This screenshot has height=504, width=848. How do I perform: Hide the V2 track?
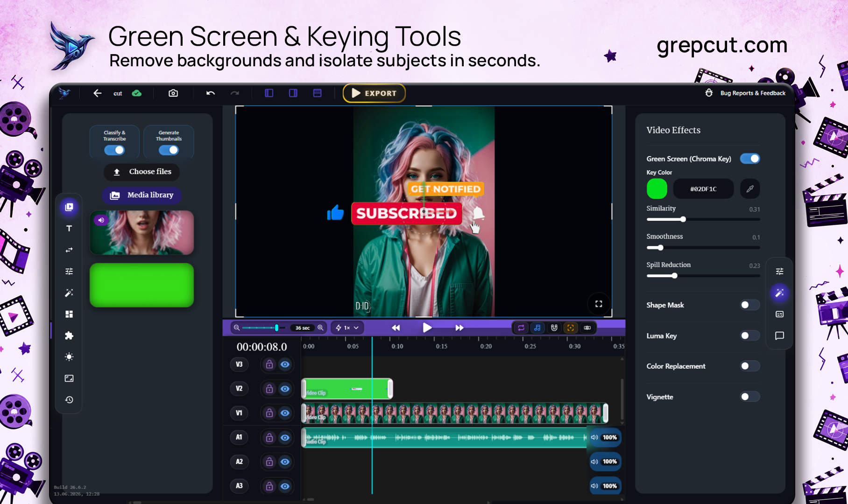[285, 389]
